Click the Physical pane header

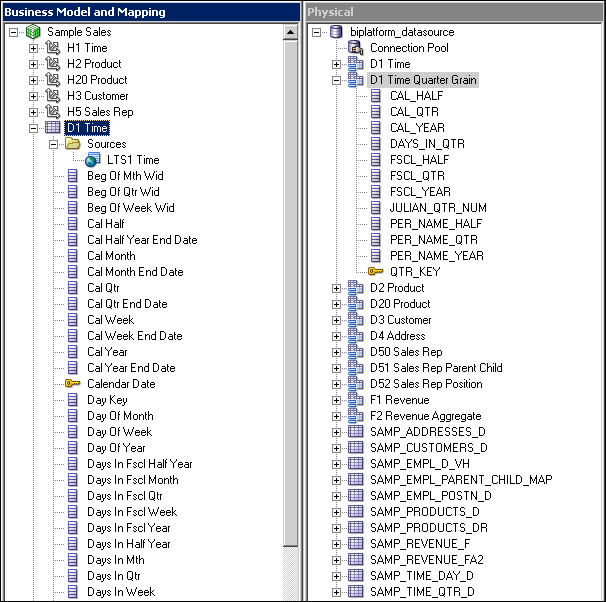pyautogui.click(x=454, y=12)
